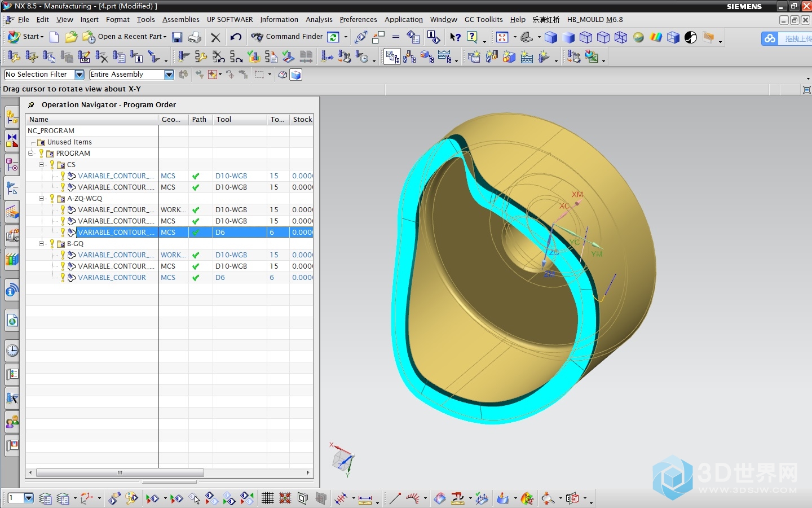This screenshot has height=508, width=812.
Task: Open the Start menu button
Action: [x=25, y=37]
